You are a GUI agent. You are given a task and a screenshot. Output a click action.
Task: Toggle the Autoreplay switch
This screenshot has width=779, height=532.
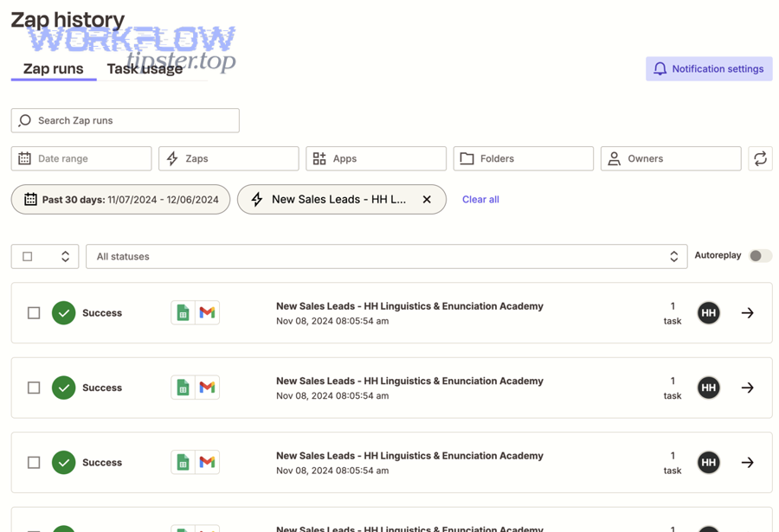[x=760, y=255]
